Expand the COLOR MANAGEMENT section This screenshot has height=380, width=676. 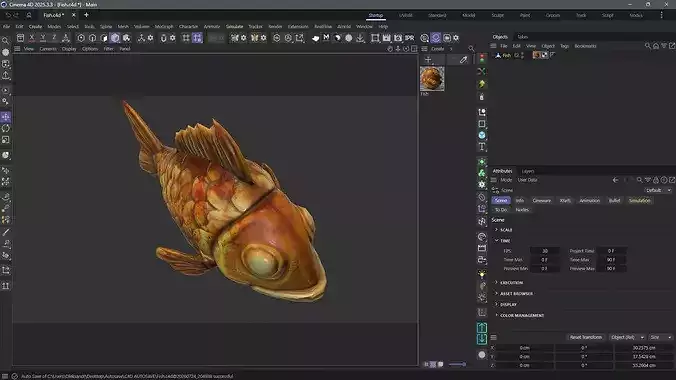tap(522, 315)
